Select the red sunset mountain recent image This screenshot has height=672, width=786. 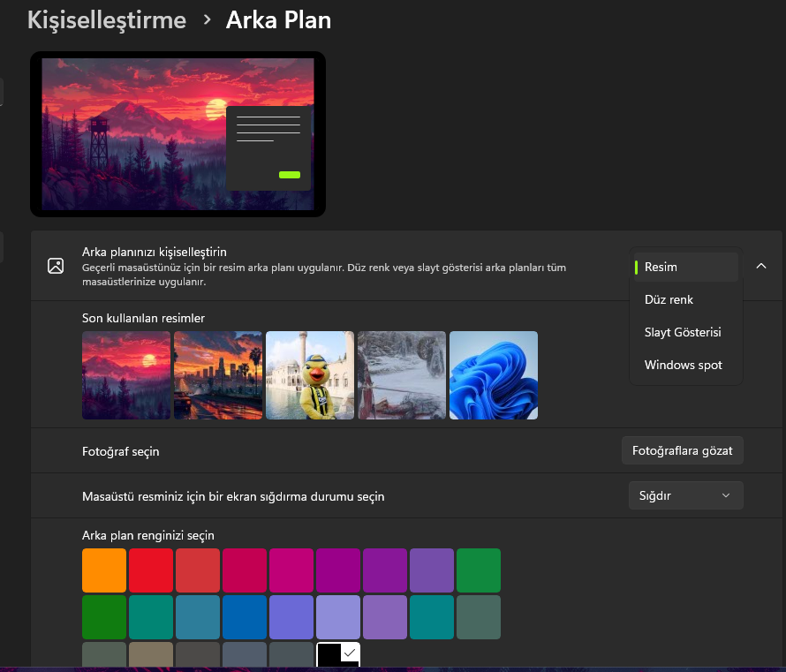click(x=126, y=375)
